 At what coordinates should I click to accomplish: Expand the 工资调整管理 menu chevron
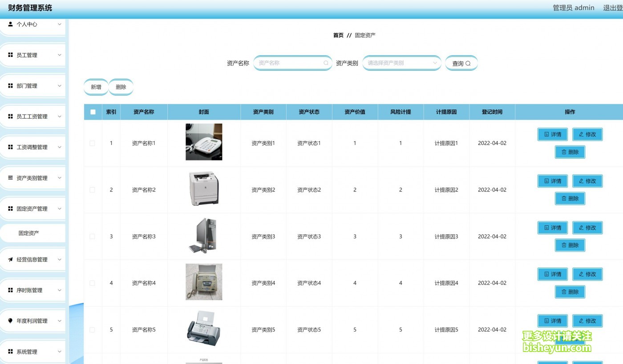click(60, 147)
